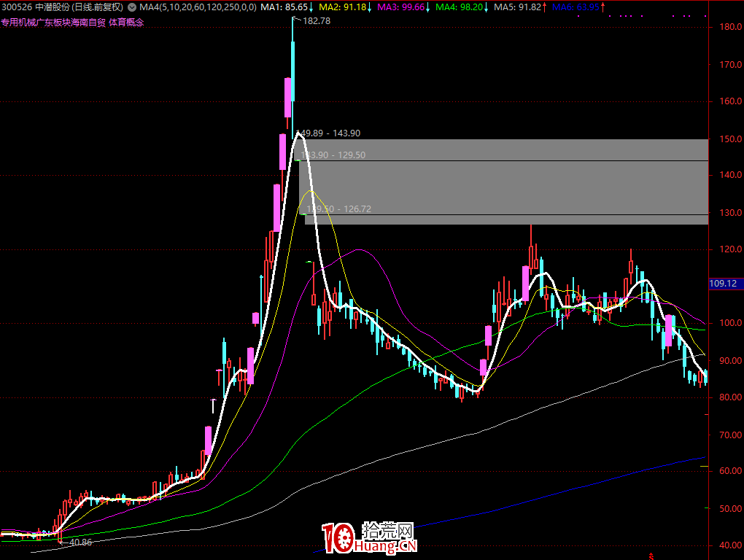
Task: Click the 182.78 peak price marker
Action: tap(316, 21)
